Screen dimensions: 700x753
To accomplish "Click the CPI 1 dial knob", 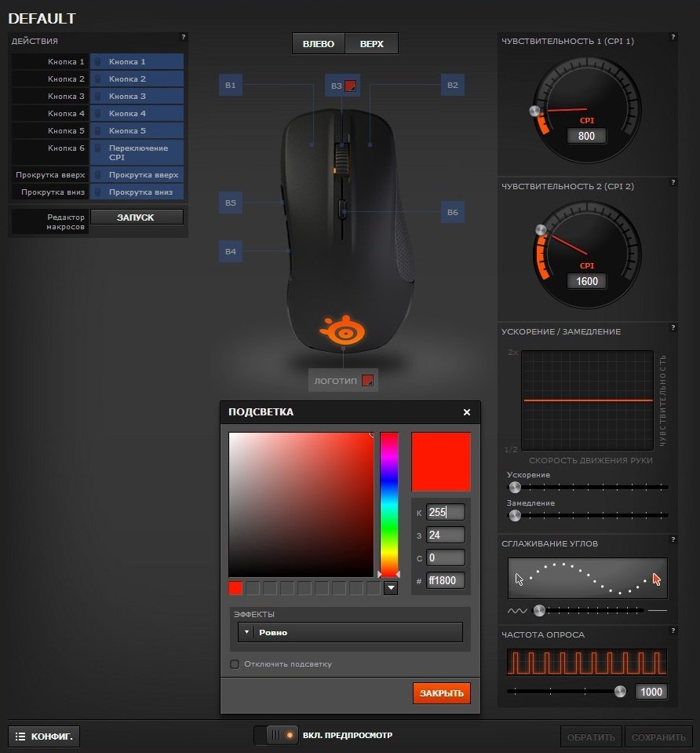I will pos(534,111).
